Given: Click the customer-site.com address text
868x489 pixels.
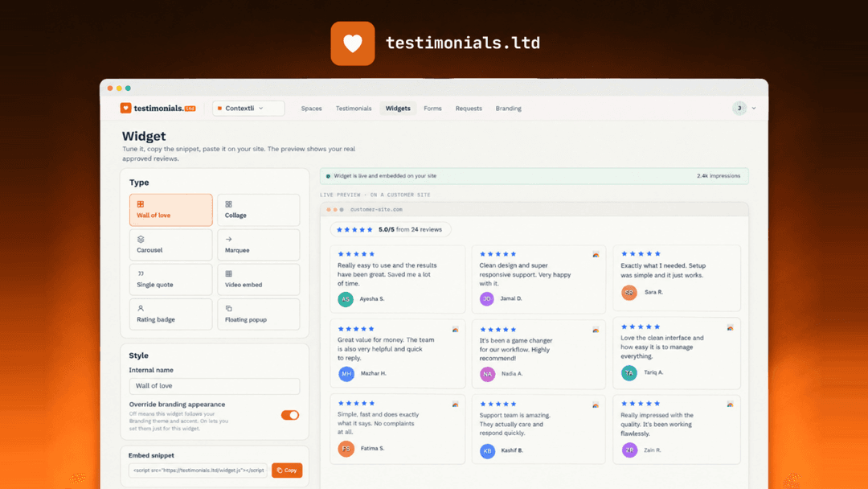Looking at the screenshot, I should point(376,209).
